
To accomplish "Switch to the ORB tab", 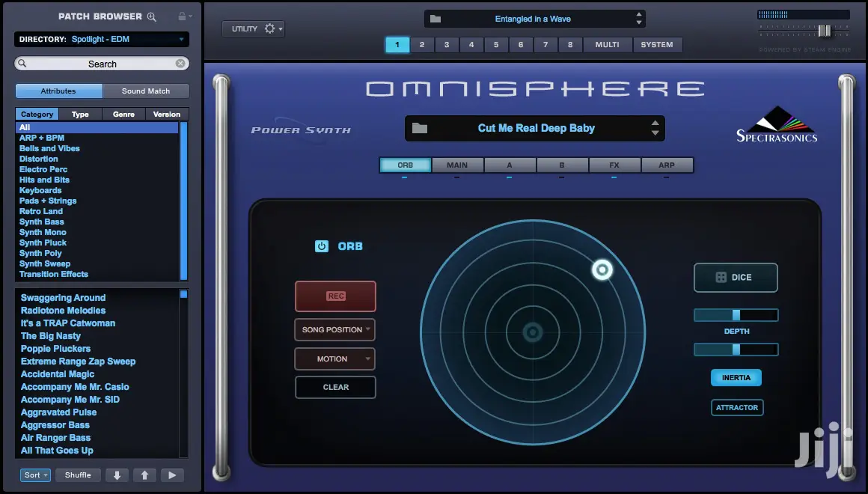I will pos(406,165).
